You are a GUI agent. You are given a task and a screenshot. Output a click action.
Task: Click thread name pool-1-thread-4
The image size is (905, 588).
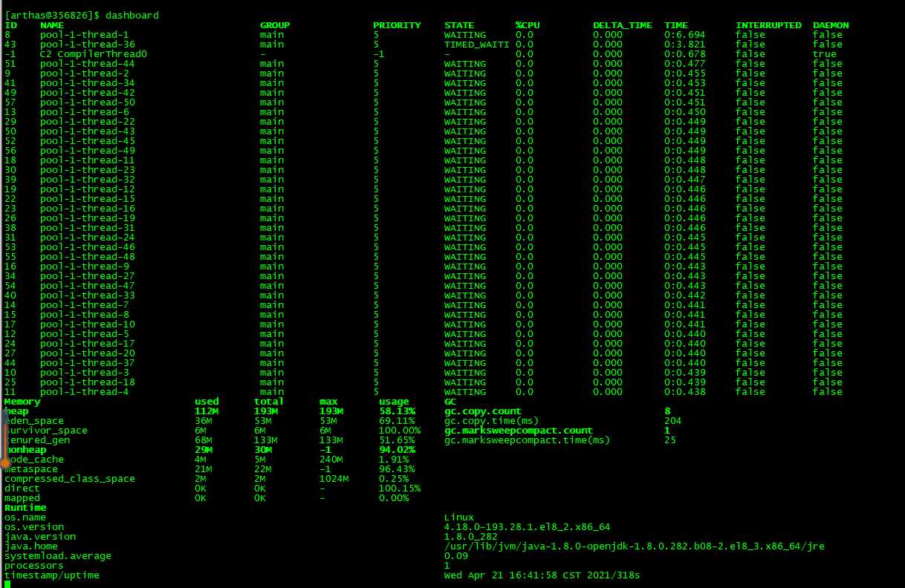tap(85, 392)
